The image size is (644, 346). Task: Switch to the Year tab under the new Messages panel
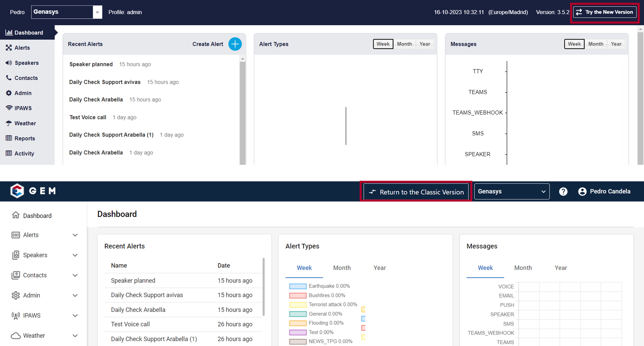[x=561, y=268]
